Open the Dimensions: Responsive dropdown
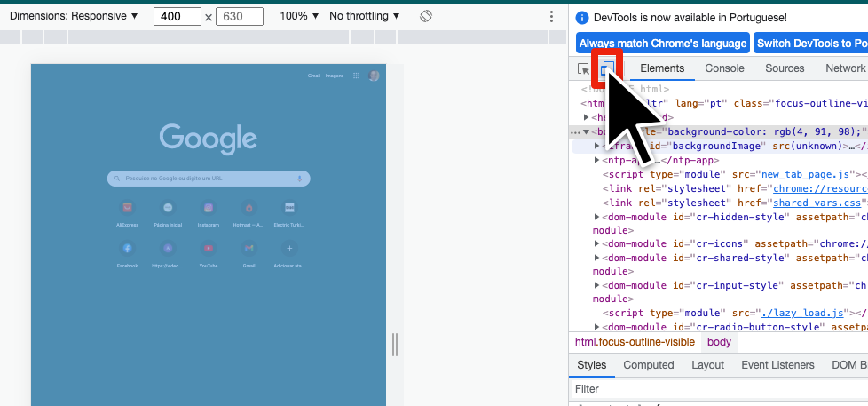Screen dimensions: 868x406 point(74,16)
